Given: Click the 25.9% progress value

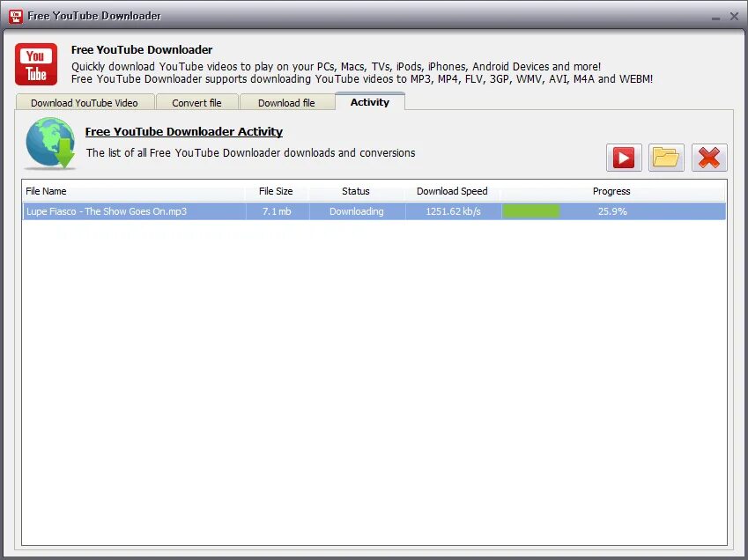Looking at the screenshot, I should pos(612,211).
